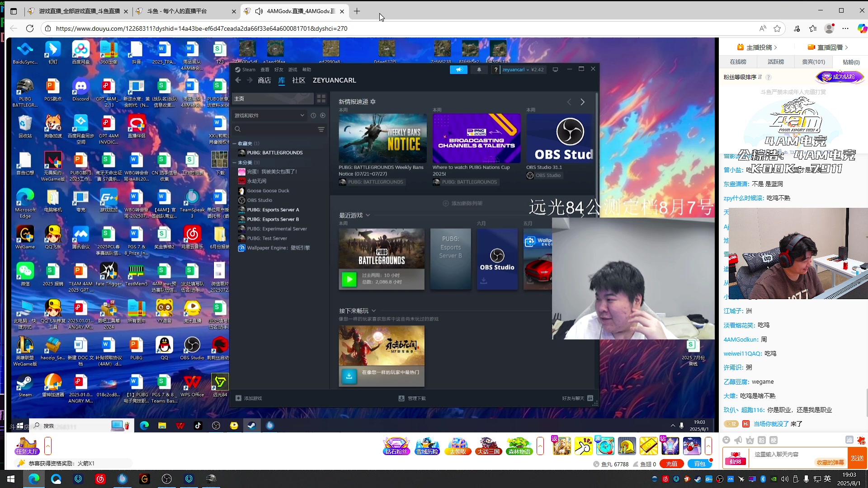This screenshot has height=488, width=868.
Task: Open the volume control in system tray
Action: [784, 479]
